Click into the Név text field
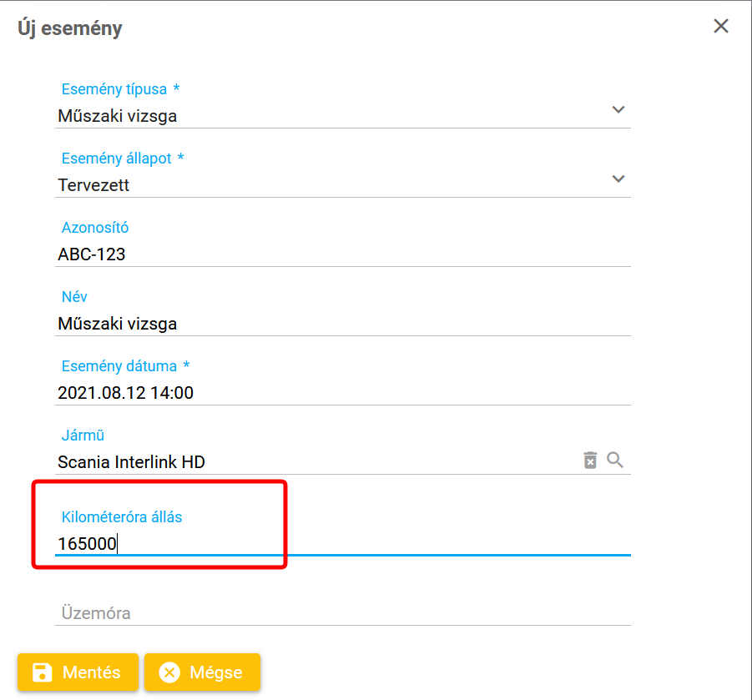Viewport: 752px width, 700px height. (334, 324)
